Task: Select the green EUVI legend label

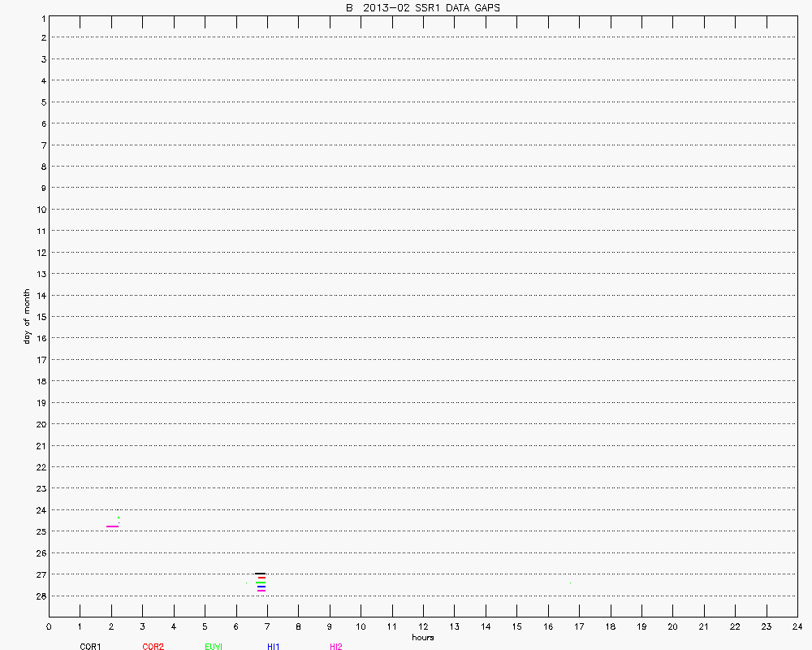Action: coord(214,647)
